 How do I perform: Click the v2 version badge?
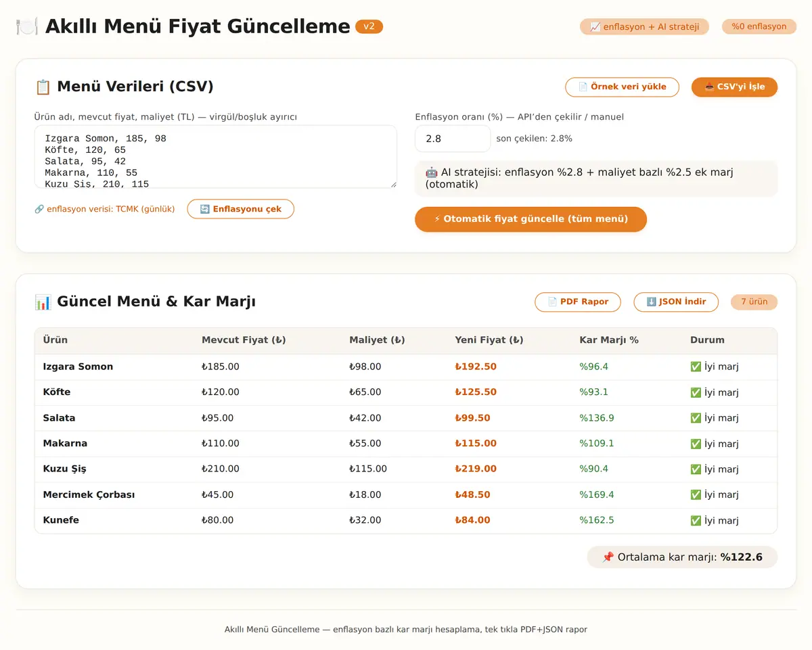tap(369, 26)
